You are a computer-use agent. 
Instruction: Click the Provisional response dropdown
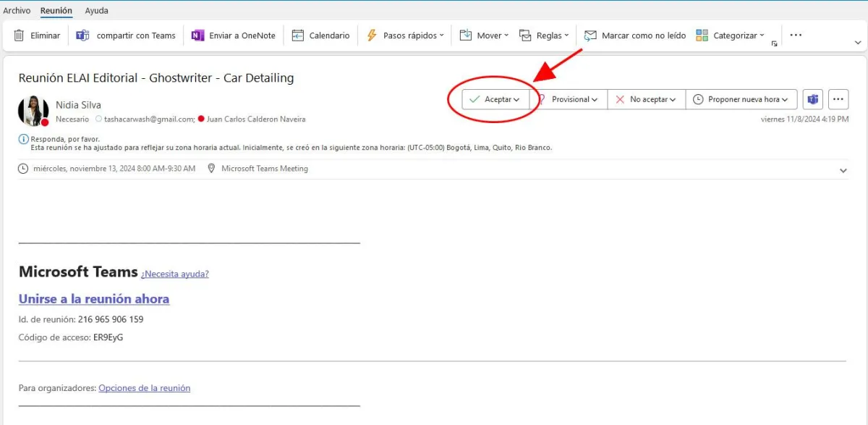[568, 99]
